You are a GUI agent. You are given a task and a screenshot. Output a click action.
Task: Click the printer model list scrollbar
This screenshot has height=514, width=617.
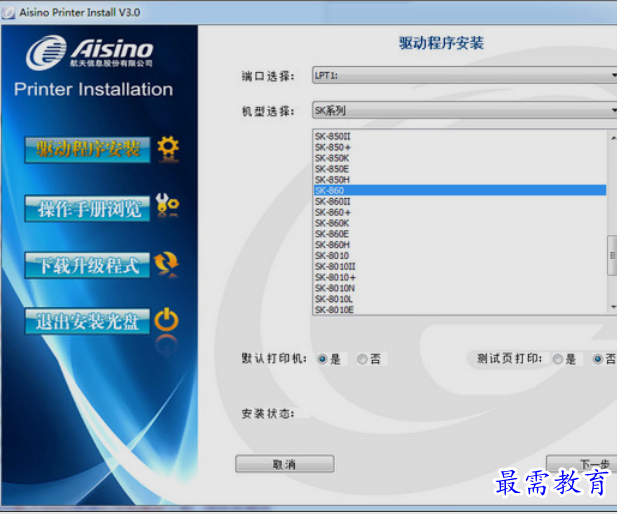tap(612, 258)
